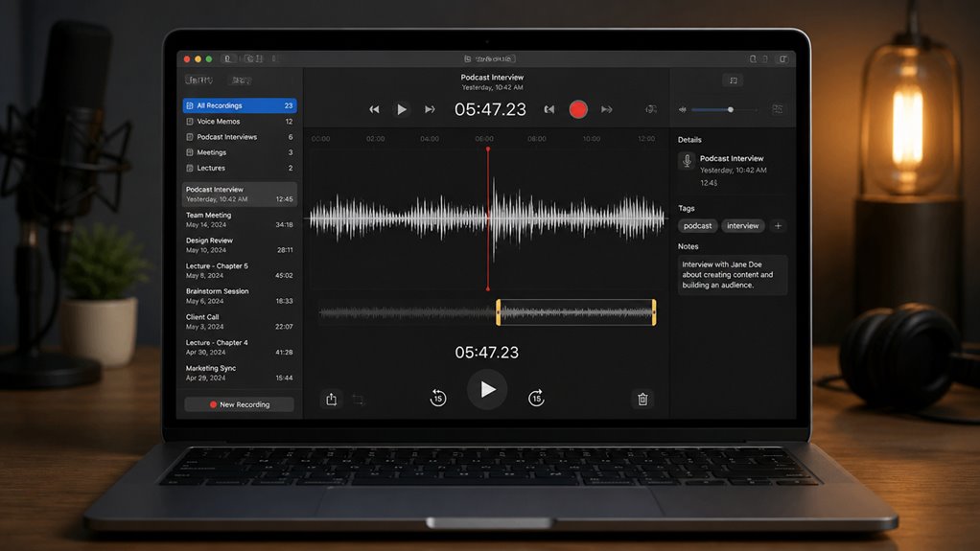
Task: Click the main waveform display
Action: pos(487,218)
